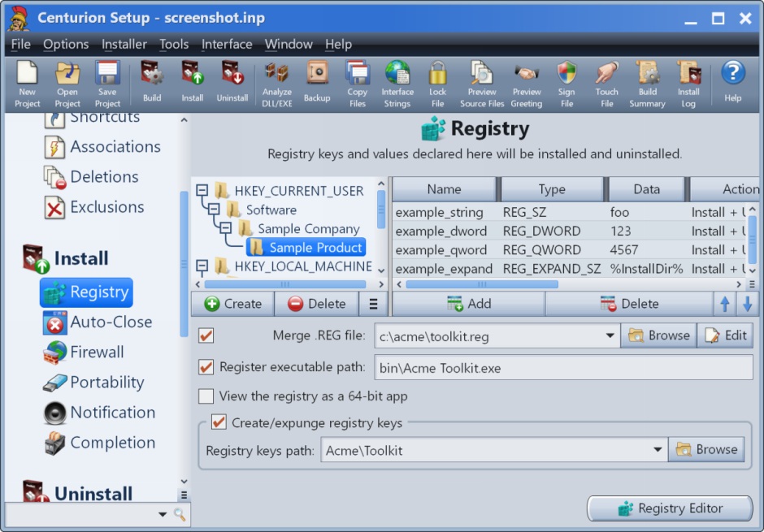764x532 pixels.
Task: Open the Installer menu
Action: 124,44
